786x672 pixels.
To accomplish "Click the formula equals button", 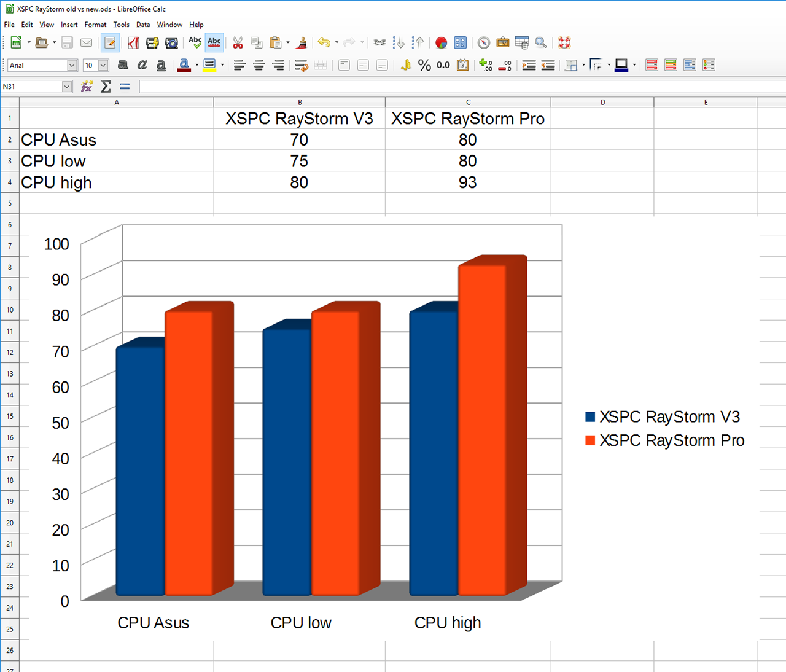I will click(125, 87).
